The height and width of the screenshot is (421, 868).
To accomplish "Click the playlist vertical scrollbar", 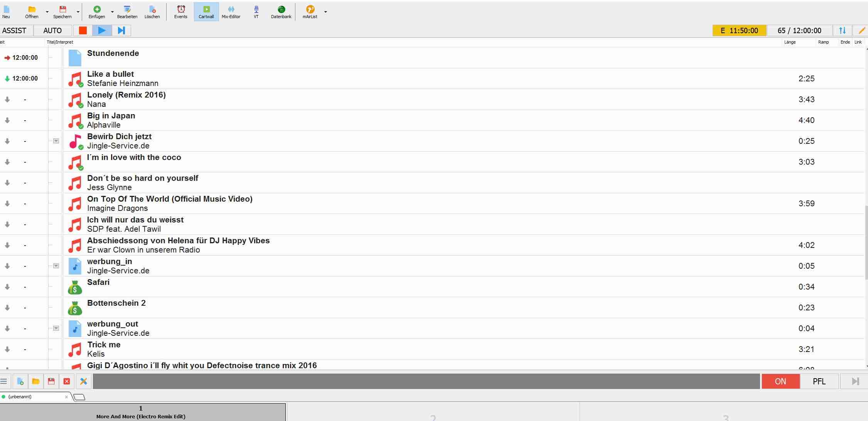I will (x=866, y=243).
